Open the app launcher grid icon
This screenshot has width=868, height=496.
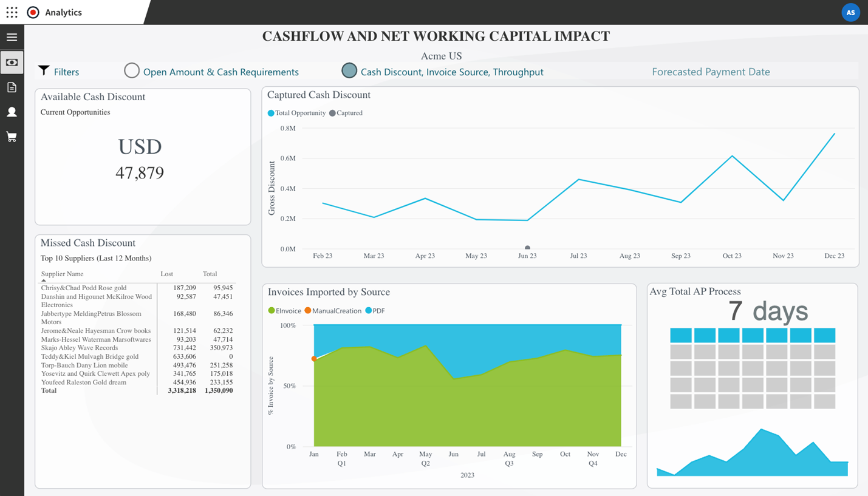tap(12, 12)
